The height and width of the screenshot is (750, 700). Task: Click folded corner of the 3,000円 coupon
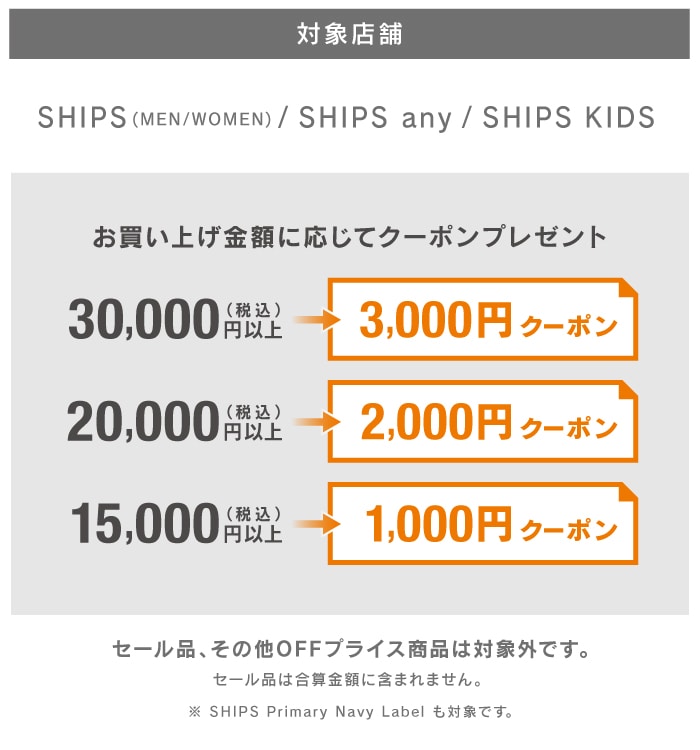[627, 288]
